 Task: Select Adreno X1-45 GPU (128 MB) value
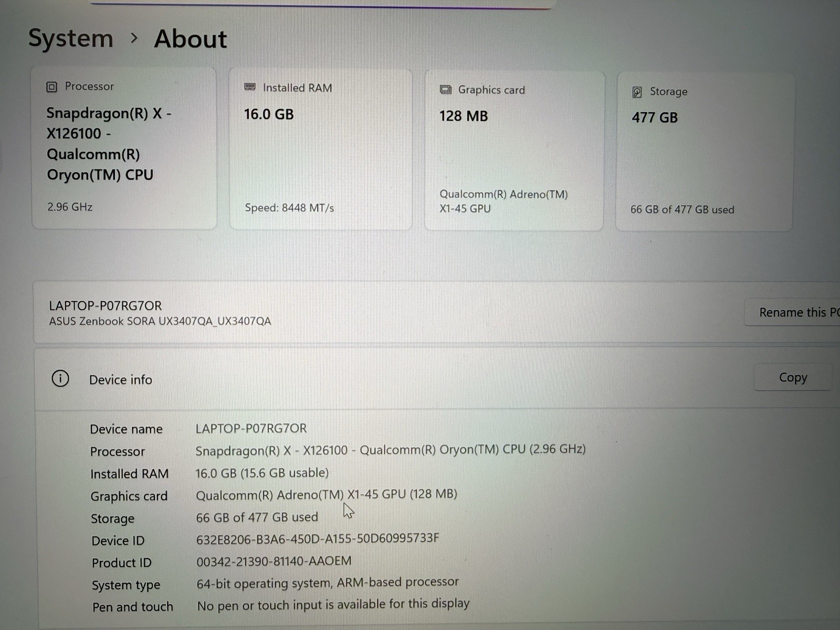click(327, 495)
